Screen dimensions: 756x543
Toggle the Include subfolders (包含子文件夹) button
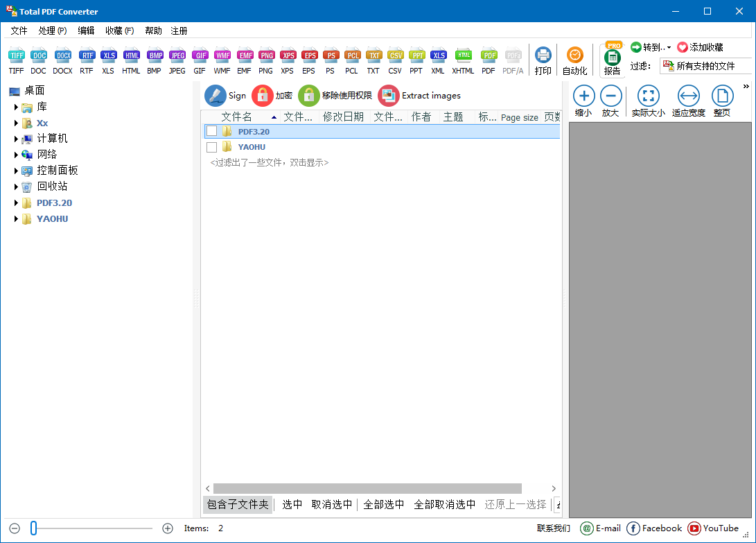click(238, 505)
